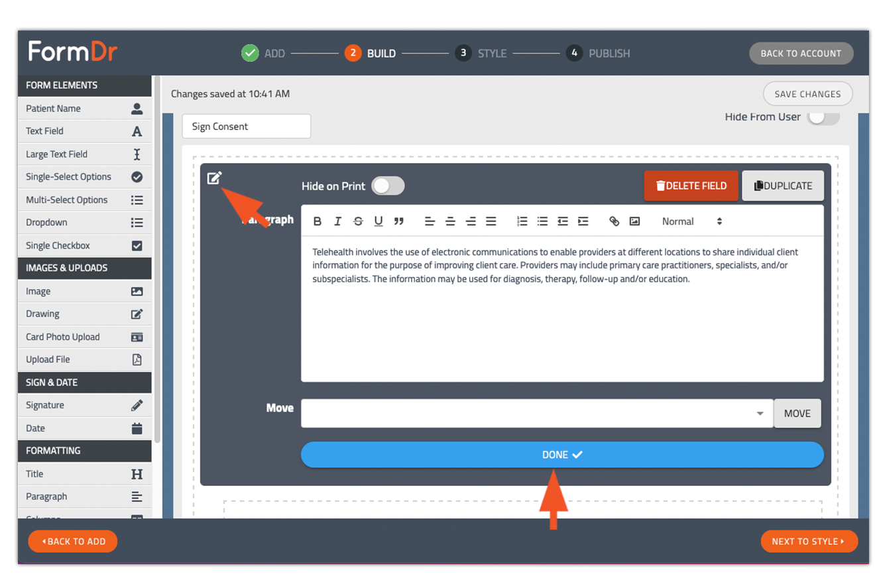Click SAVE CHANGES
The image size is (877, 588).
808,94
